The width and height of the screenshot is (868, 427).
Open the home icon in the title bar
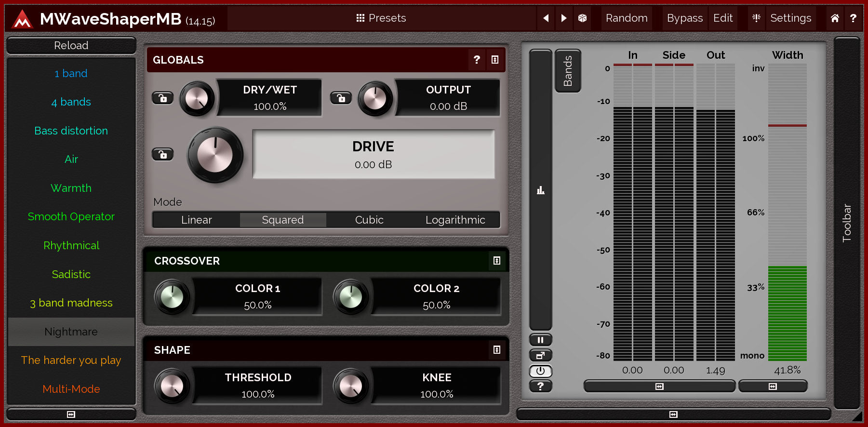[x=835, y=18]
